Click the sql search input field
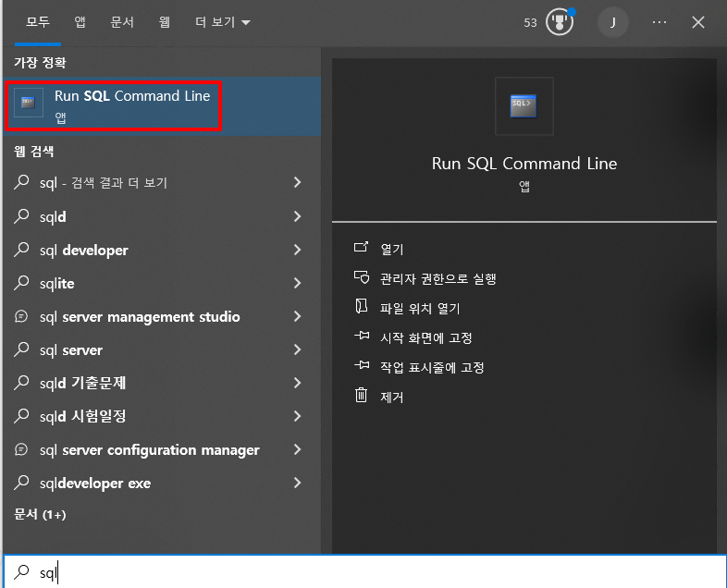This screenshot has height=588, width=727. coord(363,572)
